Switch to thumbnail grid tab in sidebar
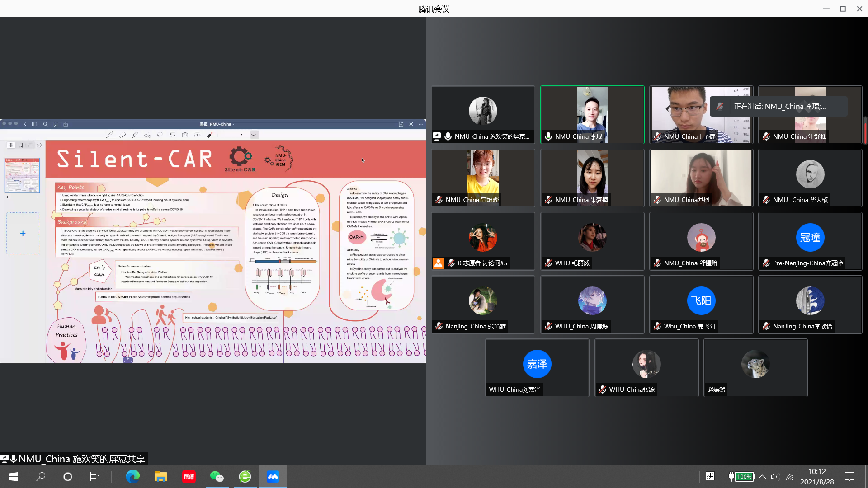Screen dimensions: 868x488 tap(11, 145)
